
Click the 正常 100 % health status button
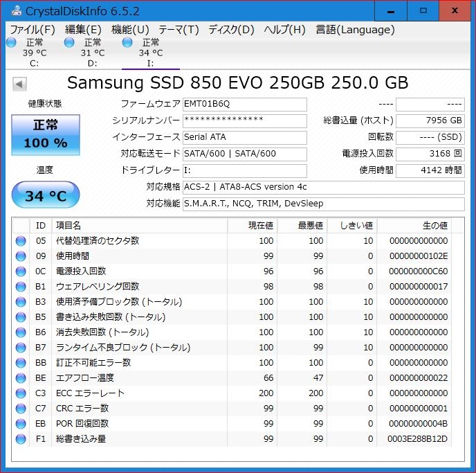coord(46,135)
